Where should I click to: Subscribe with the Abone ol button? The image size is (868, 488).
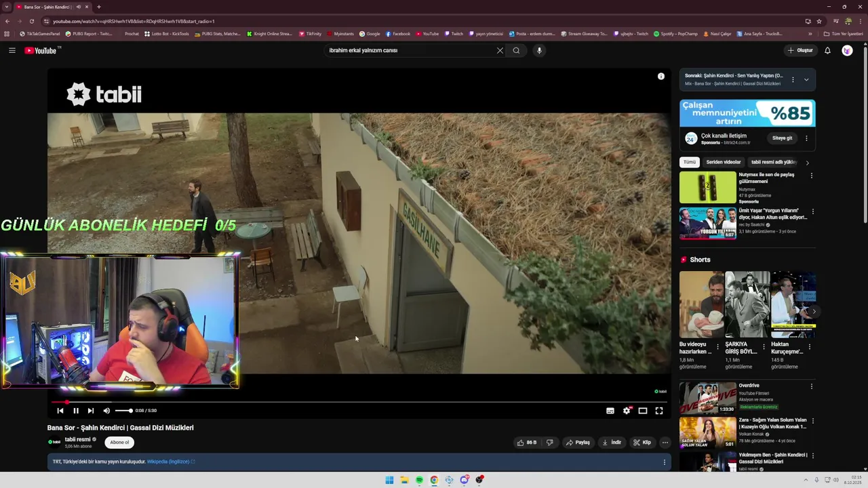(x=119, y=443)
